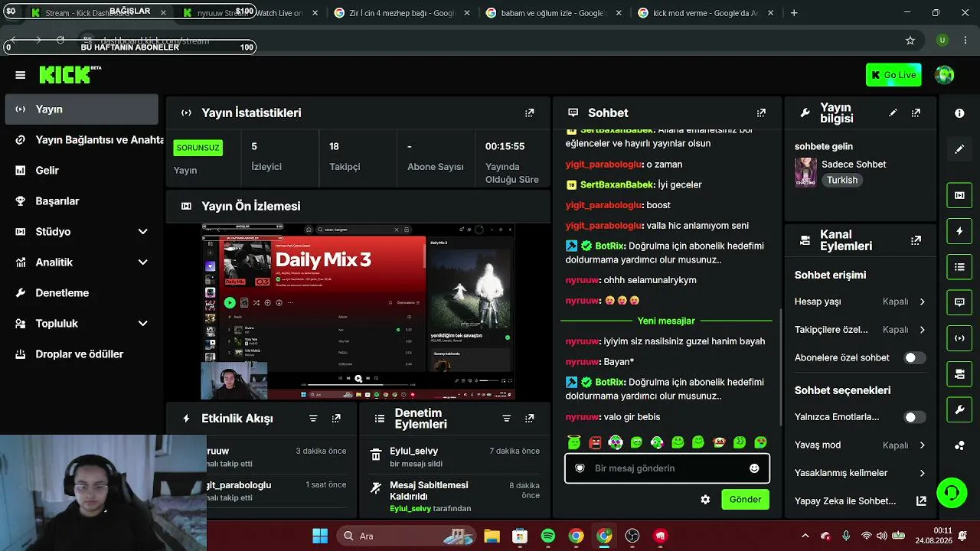980x551 pixels.
Task: Edit stream info with the Yayın bilgisi pencil
Action: pyautogui.click(x=893, y=112)
